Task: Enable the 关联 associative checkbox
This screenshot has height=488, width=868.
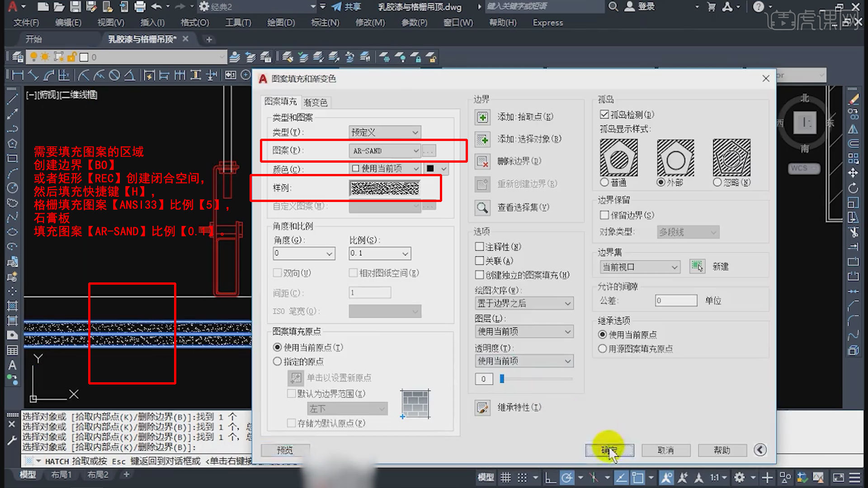Action: (x=480, y=261)
